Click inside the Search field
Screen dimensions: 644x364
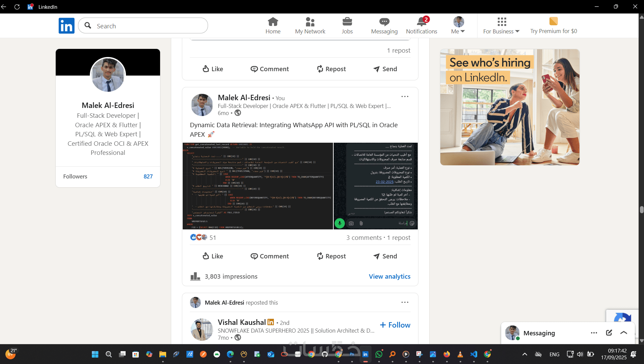click(x=143, y=26)
